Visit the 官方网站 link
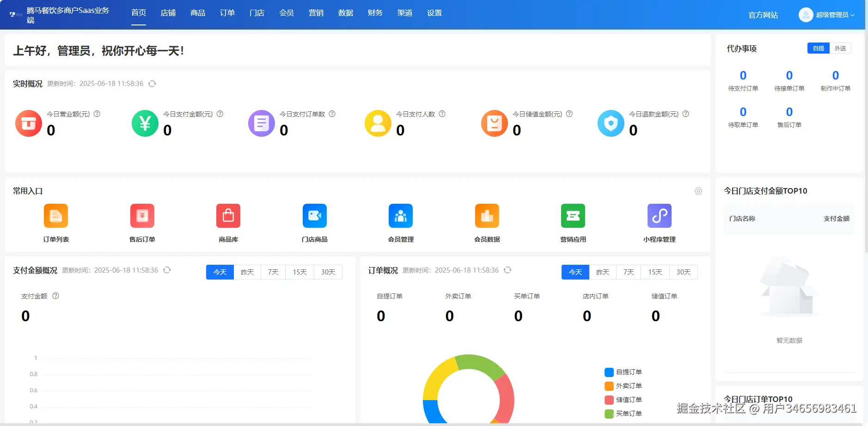The height and width of the screenshot is (426, 868). [x=764, y=15]
